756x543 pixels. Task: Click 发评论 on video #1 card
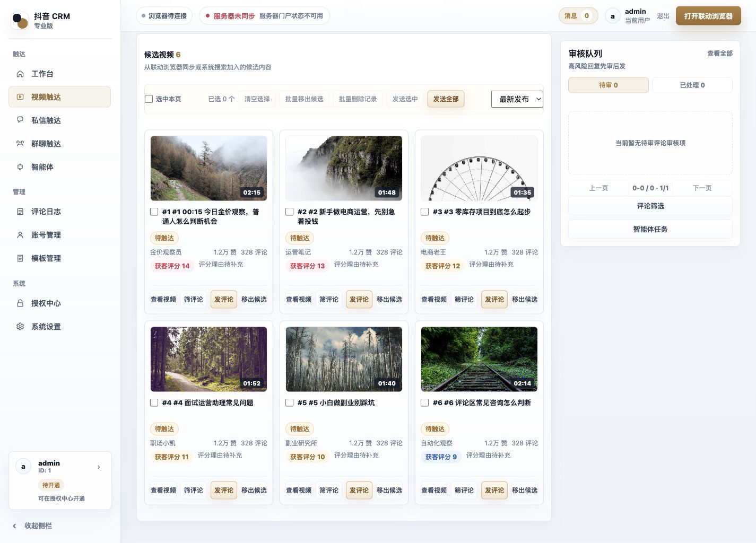pyautogui.click(x=224, y=299)
